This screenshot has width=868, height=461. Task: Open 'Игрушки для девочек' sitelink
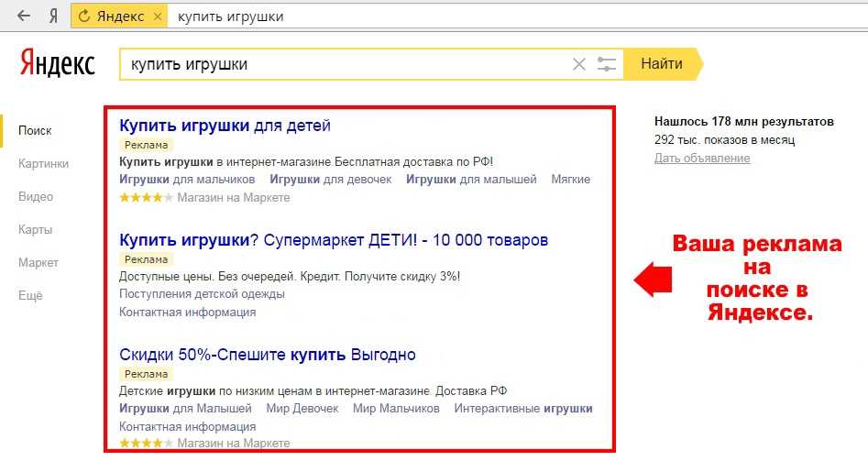[x=331, y=180]
